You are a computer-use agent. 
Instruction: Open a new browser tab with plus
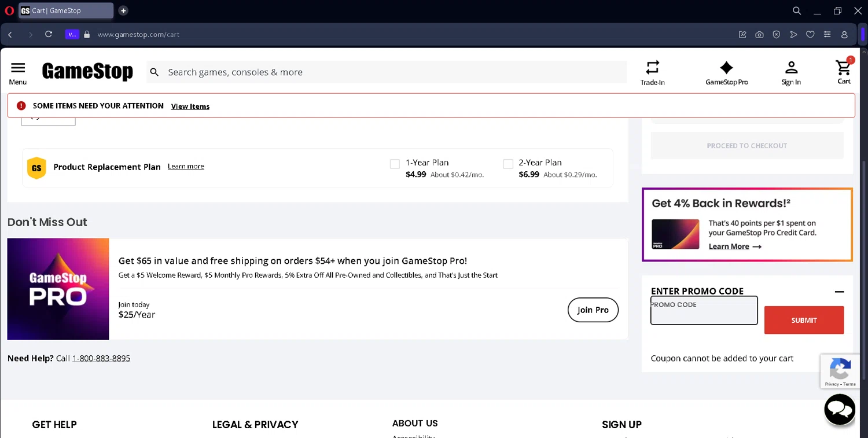123,10
